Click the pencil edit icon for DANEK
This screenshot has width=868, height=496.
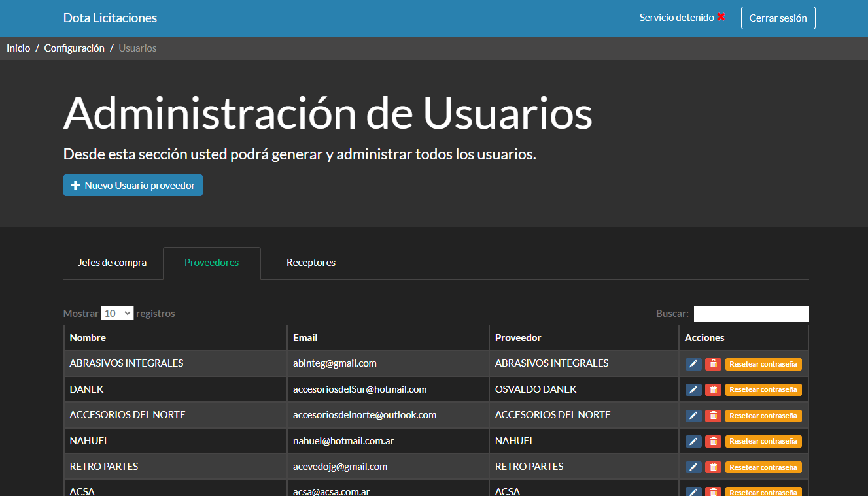(x=693, y=389)
